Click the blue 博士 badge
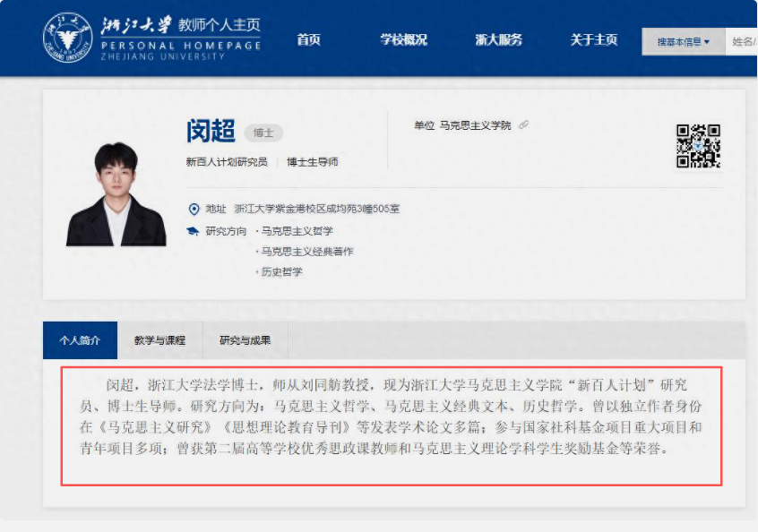Viewport: 758px width, 532px height. 263,133
